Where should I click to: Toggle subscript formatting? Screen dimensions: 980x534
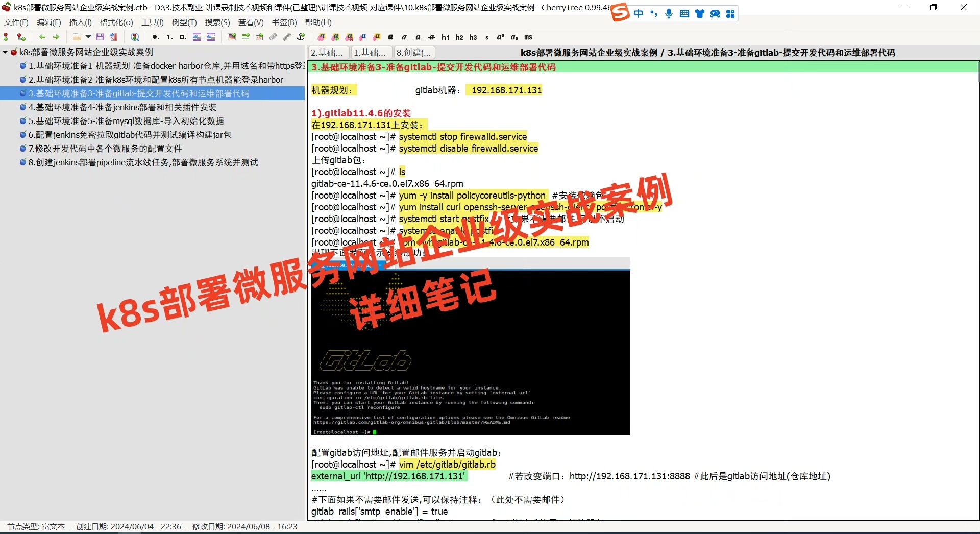pos(514,37)
